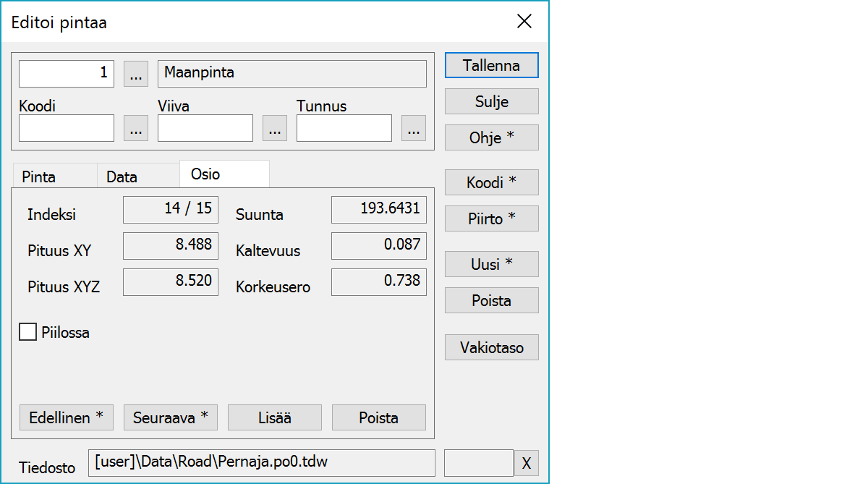Toggle the Piilossa checkbox
Viewport: 868px width, 484px height.
click(28, 332)
